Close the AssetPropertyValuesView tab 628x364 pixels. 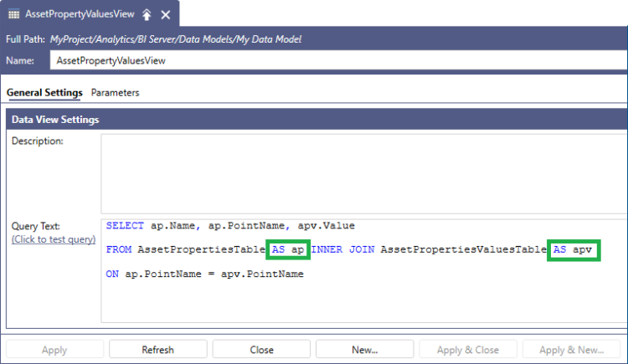[166, 15]
